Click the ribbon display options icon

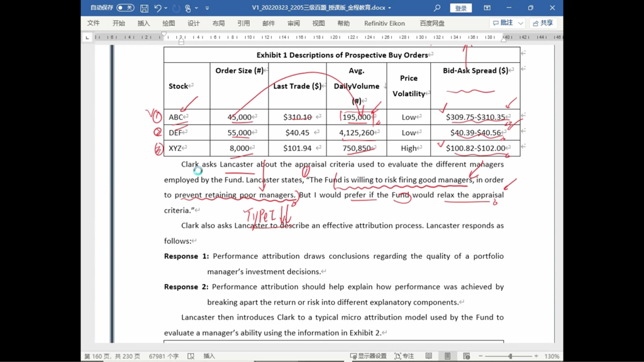click(487, 8)
